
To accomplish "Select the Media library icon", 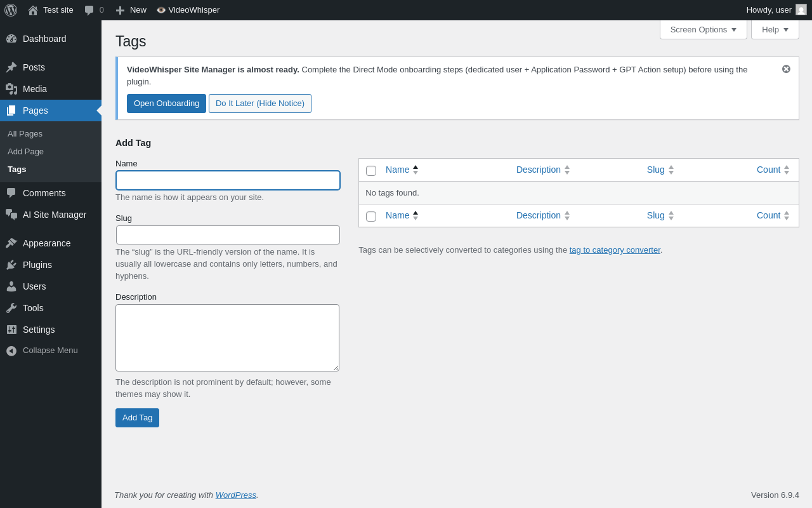I will click(x=11, y=89).
